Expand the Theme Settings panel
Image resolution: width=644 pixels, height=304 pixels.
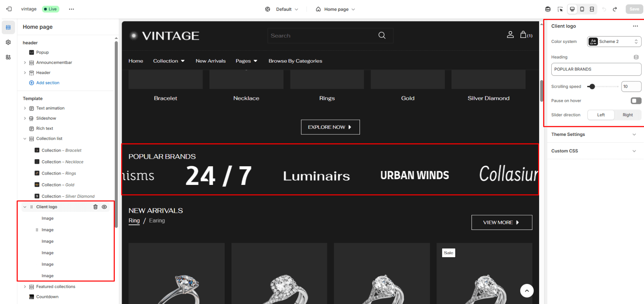594,134
